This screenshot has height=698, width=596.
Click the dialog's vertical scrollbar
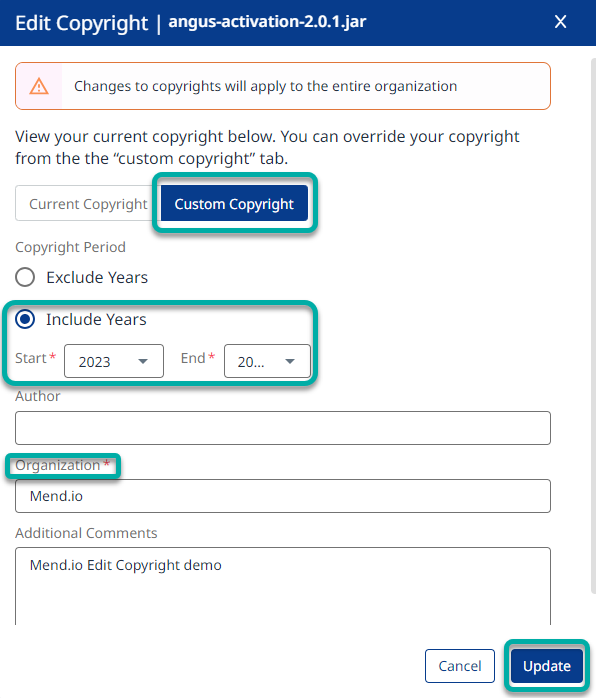[593, 325]
